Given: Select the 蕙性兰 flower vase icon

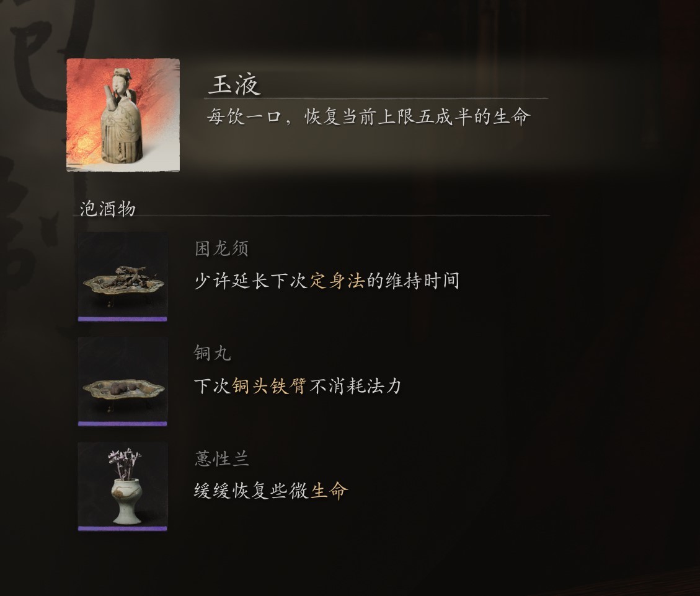Looking at the screenshot, I should click(122, 485).
